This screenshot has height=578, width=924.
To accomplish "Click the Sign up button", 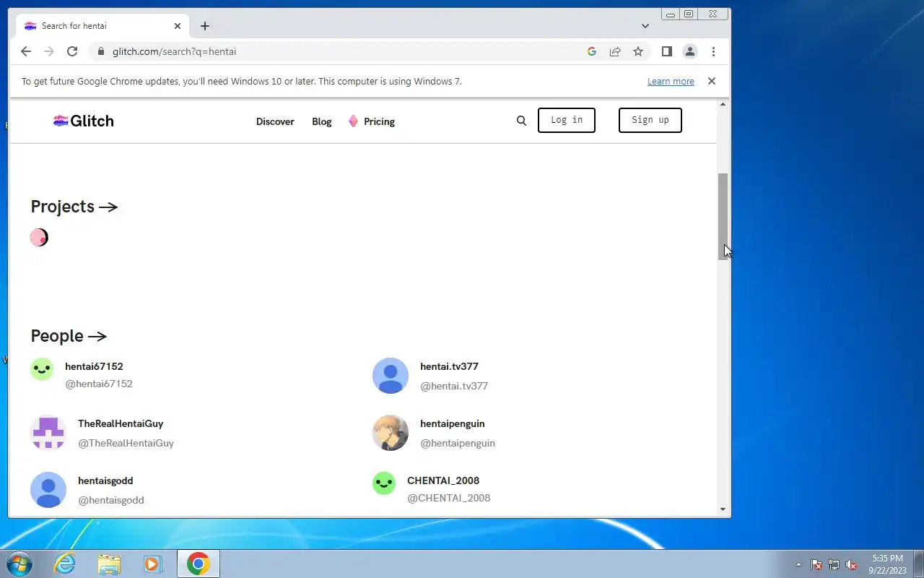I will [x=650, y=120].
